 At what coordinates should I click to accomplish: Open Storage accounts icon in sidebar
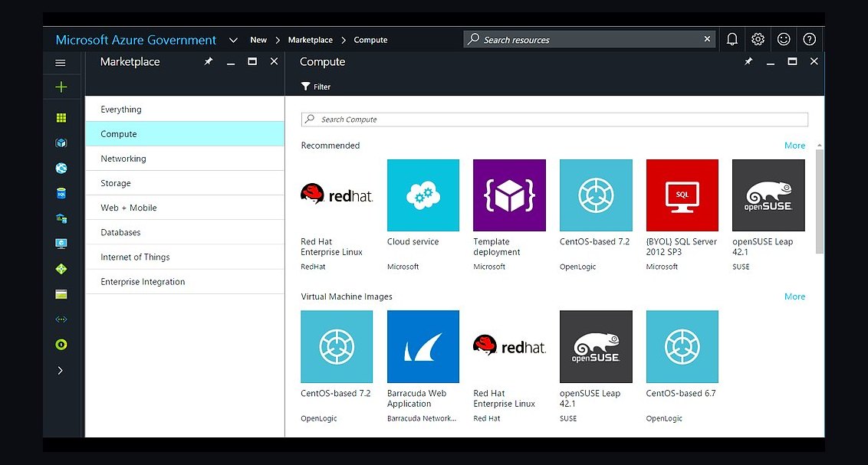coord(61,294)
